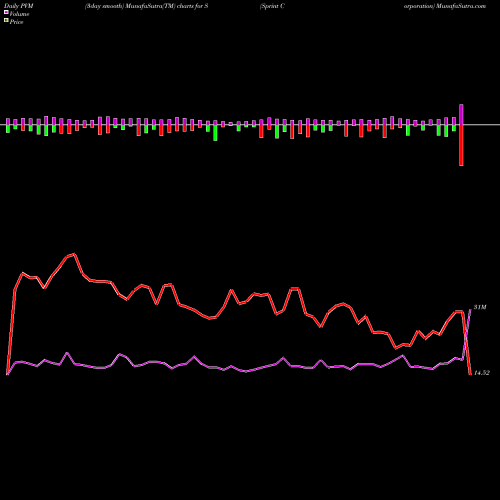Click the Daily PVM title text

(19, 6)
